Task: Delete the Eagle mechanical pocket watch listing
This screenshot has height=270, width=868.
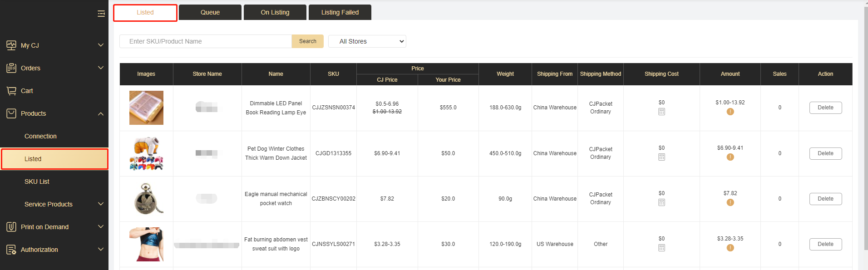Action: point(825,199)
